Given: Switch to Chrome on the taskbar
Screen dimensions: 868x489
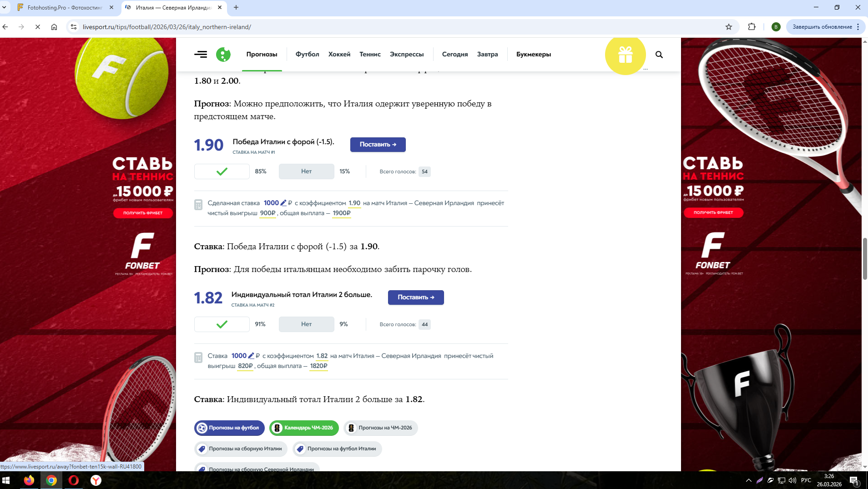Looking at the screenshot, I should (x=51, y=480).
